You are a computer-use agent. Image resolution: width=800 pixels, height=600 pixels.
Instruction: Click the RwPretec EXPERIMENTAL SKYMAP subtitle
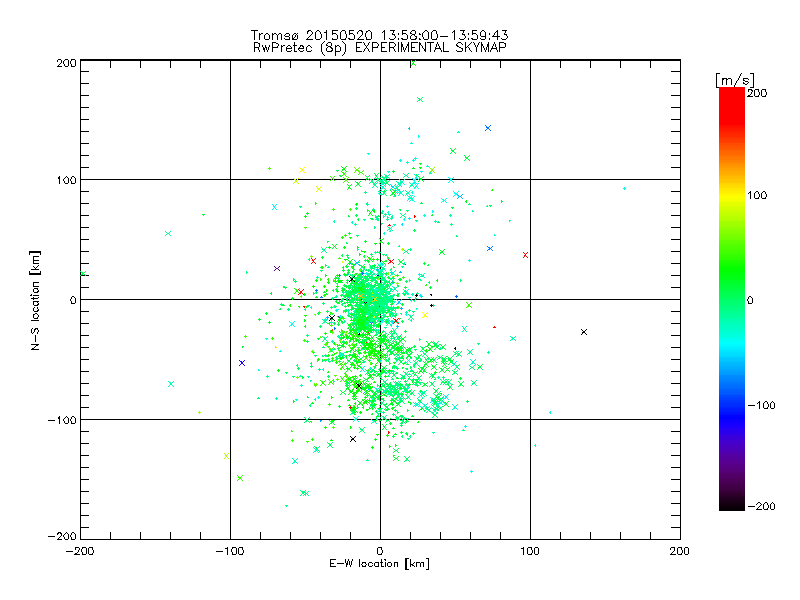click(380, 48)
